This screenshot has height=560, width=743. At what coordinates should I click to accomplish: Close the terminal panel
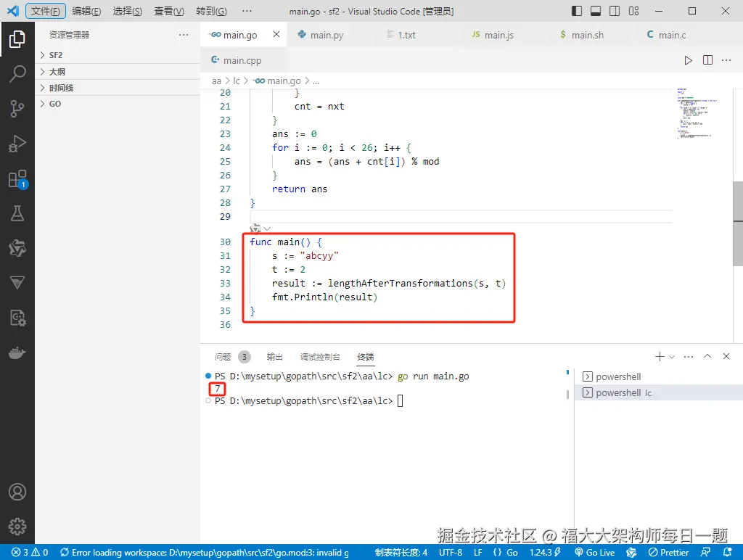coord(726,356)
